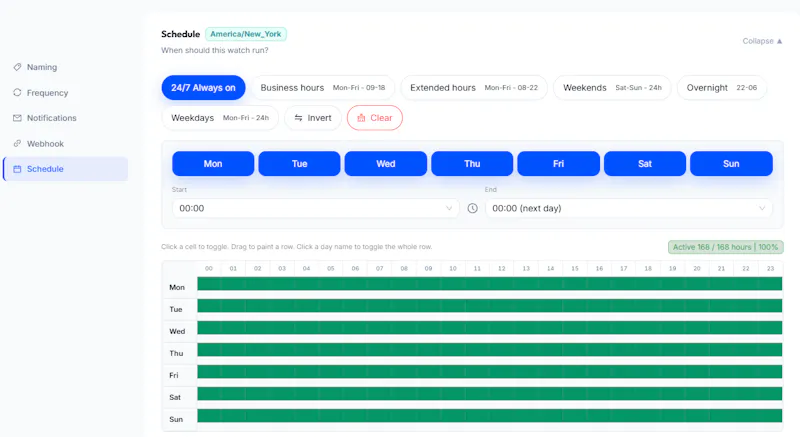Image resolution: width=800 pixels, height=437 pixels.
Task: Click the 09 hour column header
Action: (x=428, y=268)
